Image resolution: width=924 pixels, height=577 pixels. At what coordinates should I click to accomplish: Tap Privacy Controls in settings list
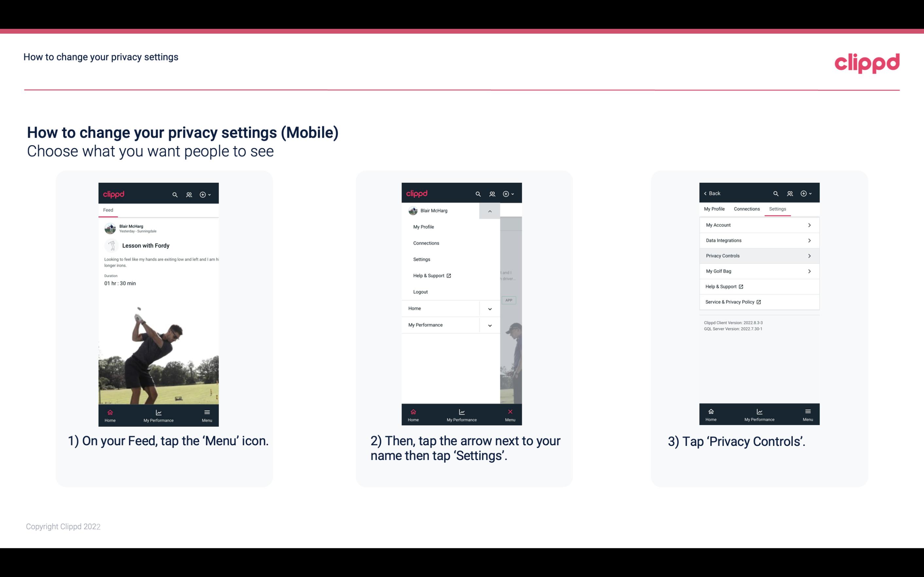tap(758, 255)
